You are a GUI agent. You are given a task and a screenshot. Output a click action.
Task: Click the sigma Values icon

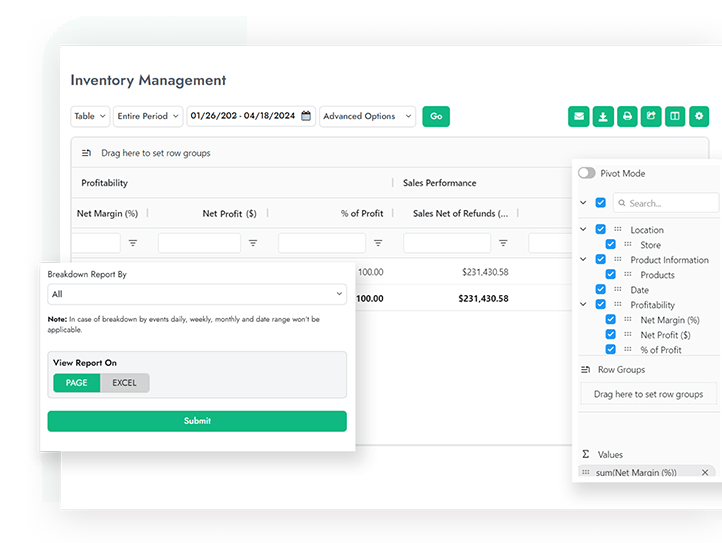click(586, 454)
